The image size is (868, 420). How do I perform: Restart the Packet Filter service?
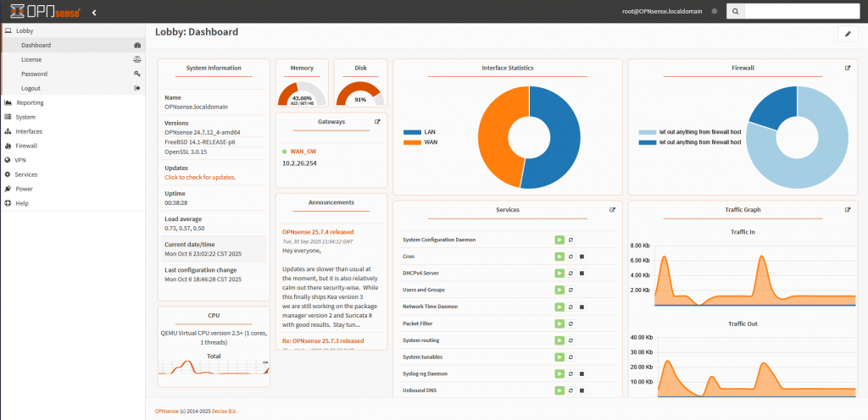[570, 323]
